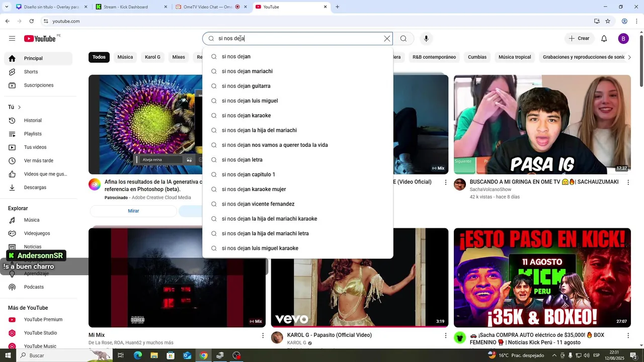644x362 pixels.
Task: Open Música under Explorar
Action: (38, 220)
